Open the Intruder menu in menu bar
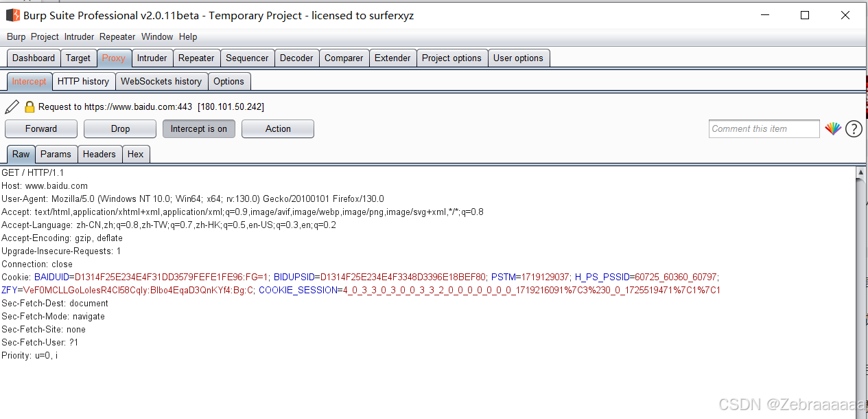The image size is (868, 419). [80, 36]
